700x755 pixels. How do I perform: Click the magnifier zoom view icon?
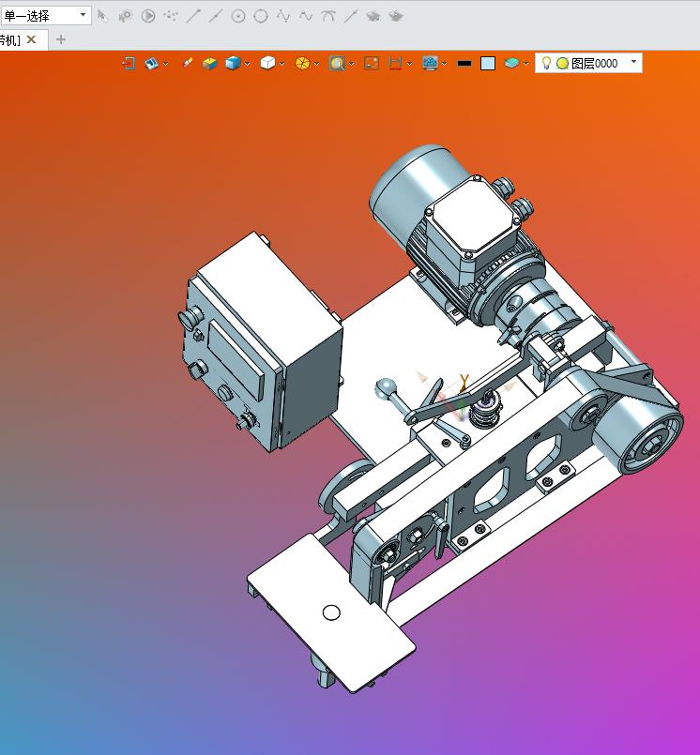pos(337,63)
